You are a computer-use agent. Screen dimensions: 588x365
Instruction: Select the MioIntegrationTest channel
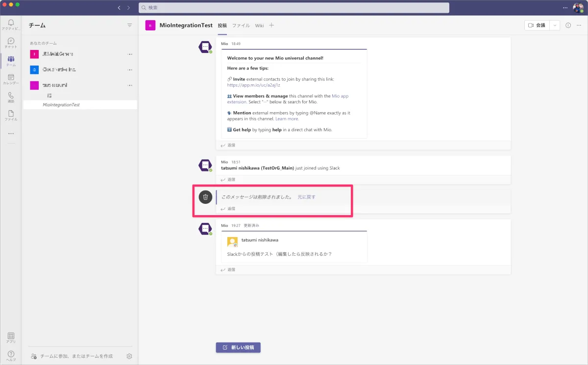(61, 105)
